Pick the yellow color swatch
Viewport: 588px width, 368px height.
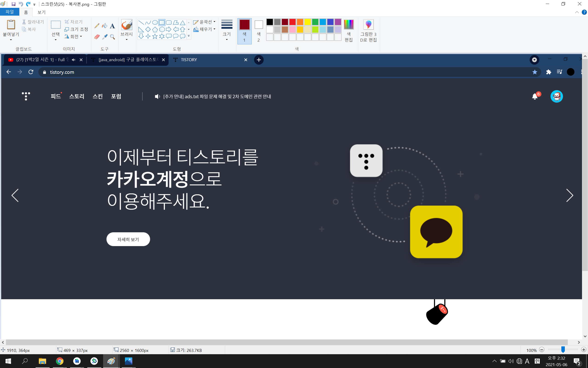tap(308, 22)
